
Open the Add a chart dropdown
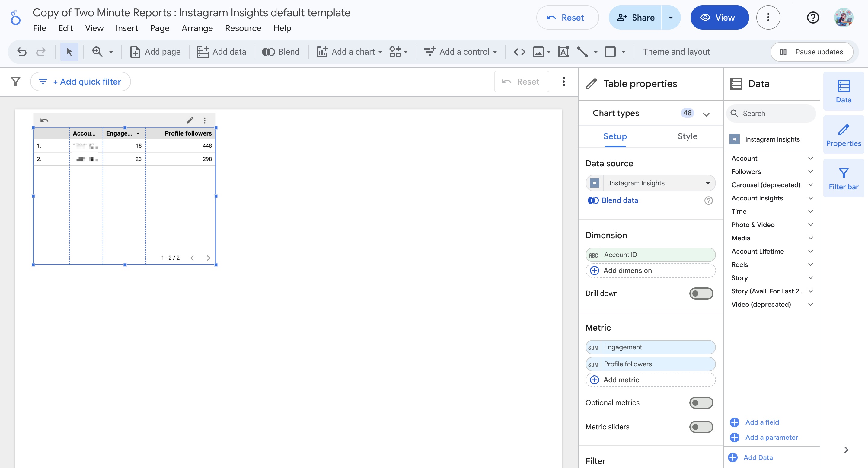(x=349, y=52)
